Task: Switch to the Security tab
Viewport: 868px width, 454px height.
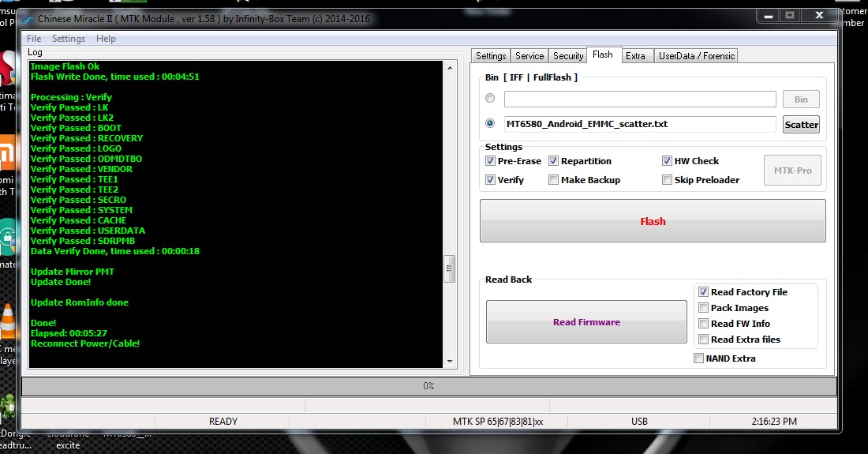Action: tap(568, 56)
